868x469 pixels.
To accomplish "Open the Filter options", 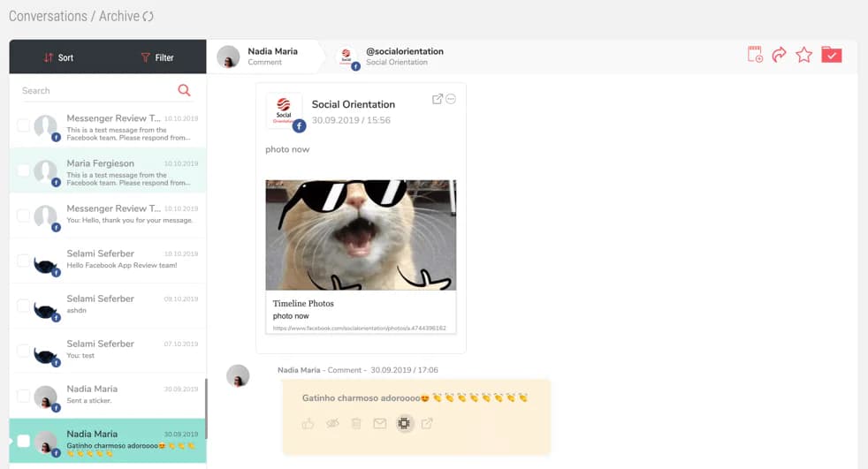I will pos(157,57).
